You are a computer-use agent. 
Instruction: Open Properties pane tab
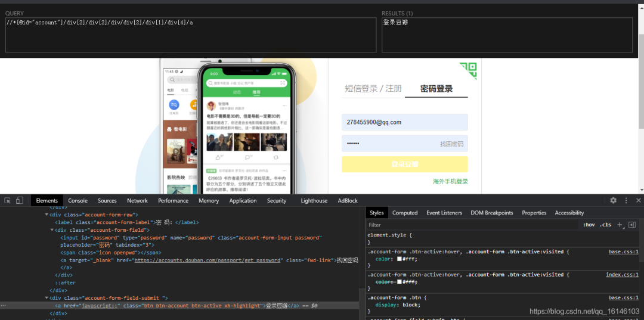pos(534,213)
